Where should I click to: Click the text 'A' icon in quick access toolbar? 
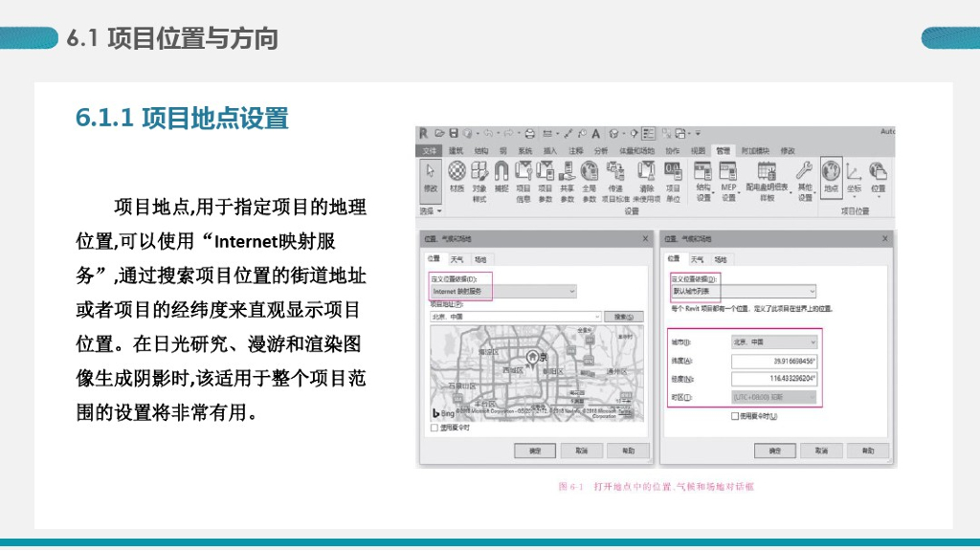[x=596, y=134]
